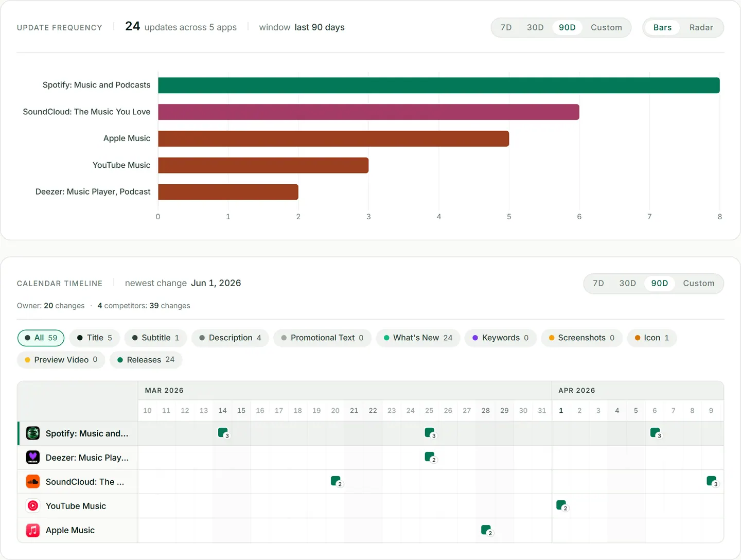Filter timeline by Preview Video changes
741x560 pixels.
pyautogui.click(x=61, y=360)
